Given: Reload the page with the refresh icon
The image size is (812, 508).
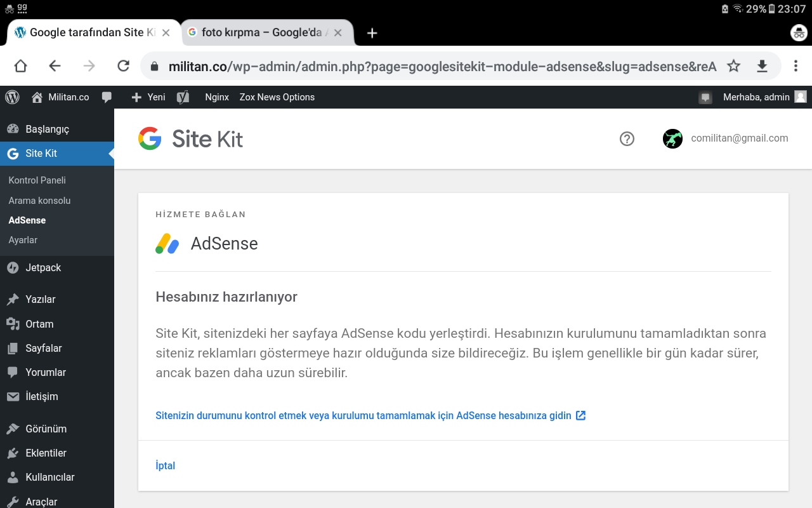Looking at the screenshot, I should pyautogui.click(x=124, y=66).
